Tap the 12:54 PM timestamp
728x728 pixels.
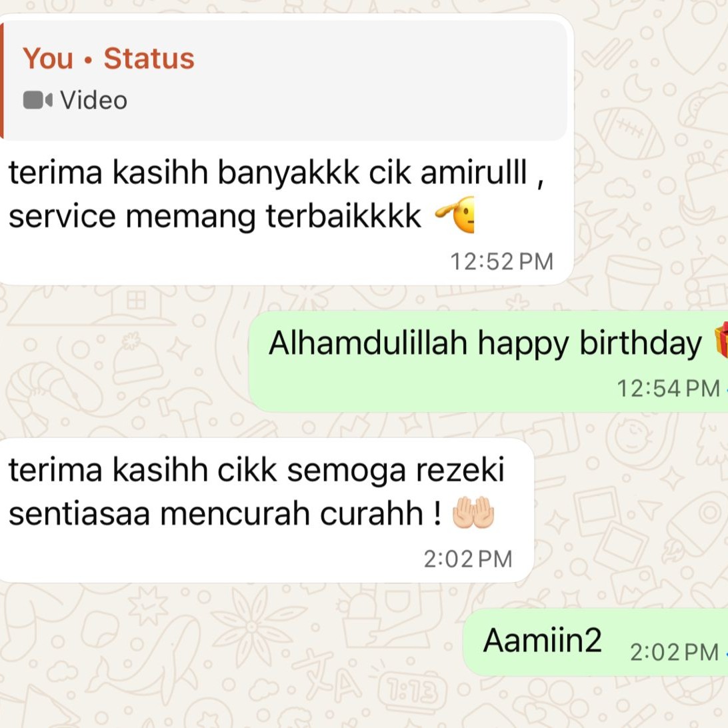[x=668, y=388]
